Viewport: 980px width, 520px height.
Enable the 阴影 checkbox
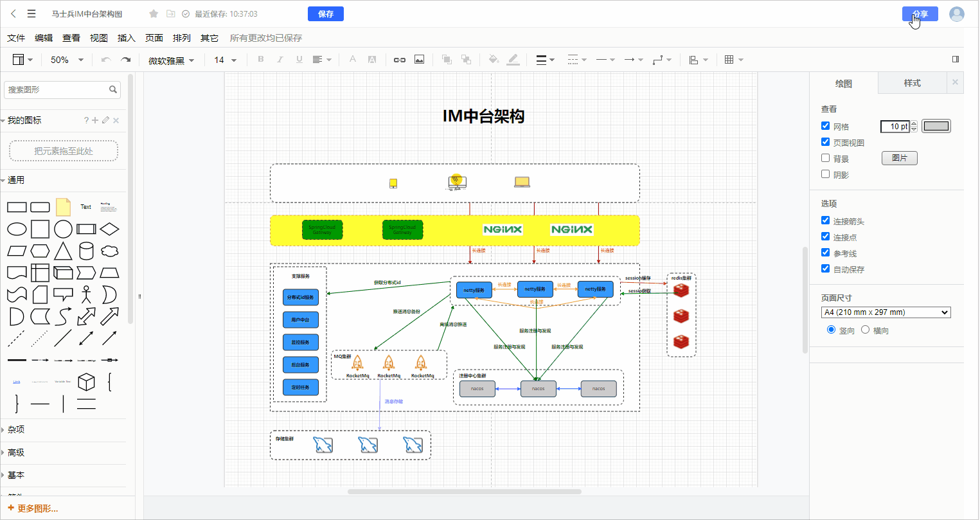click(x=826, y=174)
